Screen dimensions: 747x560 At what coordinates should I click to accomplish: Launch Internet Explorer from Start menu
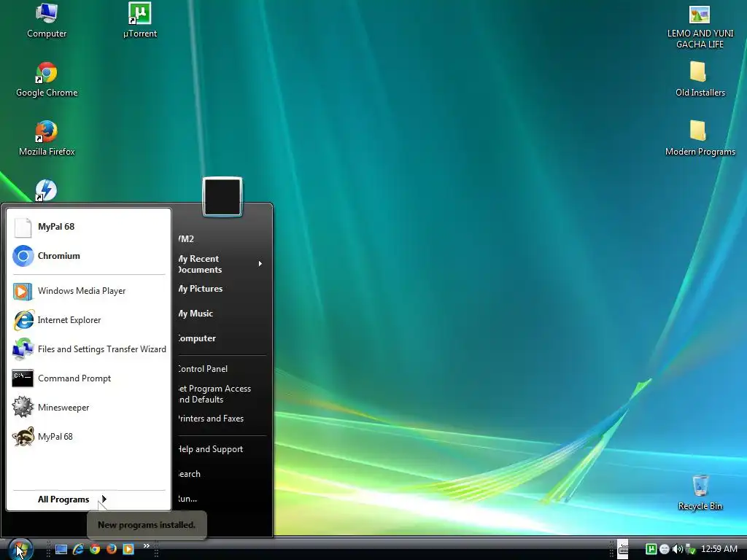(89, 320)
